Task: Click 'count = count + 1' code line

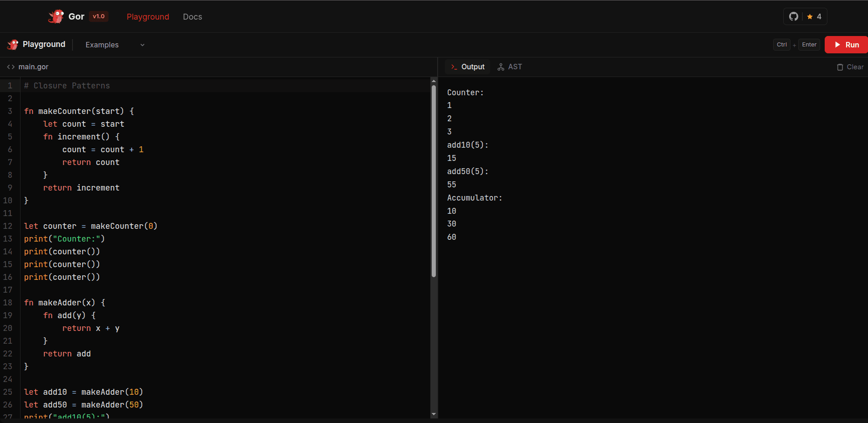Action: point(103,150)
